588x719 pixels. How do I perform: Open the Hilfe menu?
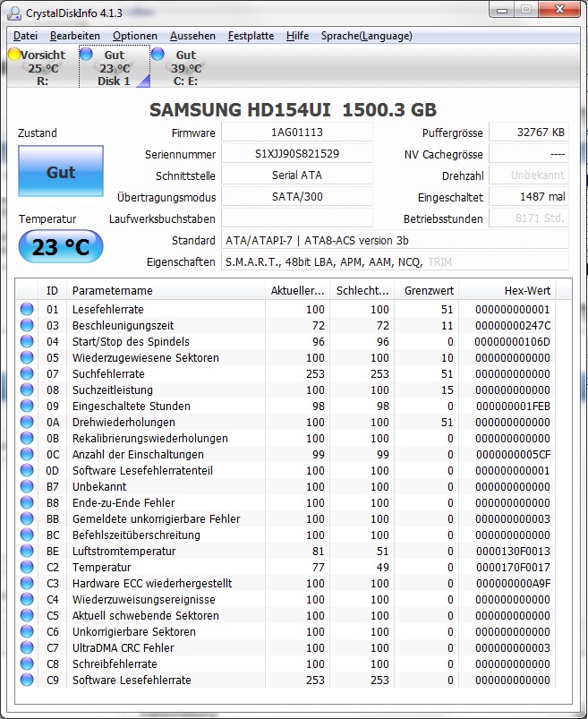coord(297,36)
